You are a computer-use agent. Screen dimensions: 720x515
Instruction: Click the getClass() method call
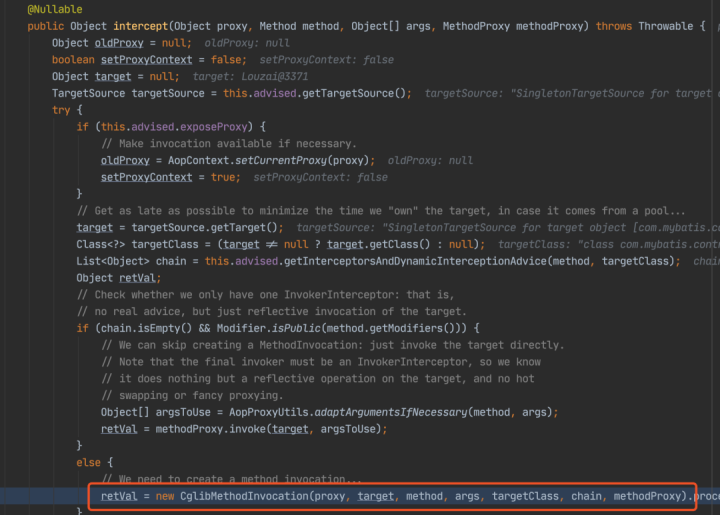pos(399,244)
